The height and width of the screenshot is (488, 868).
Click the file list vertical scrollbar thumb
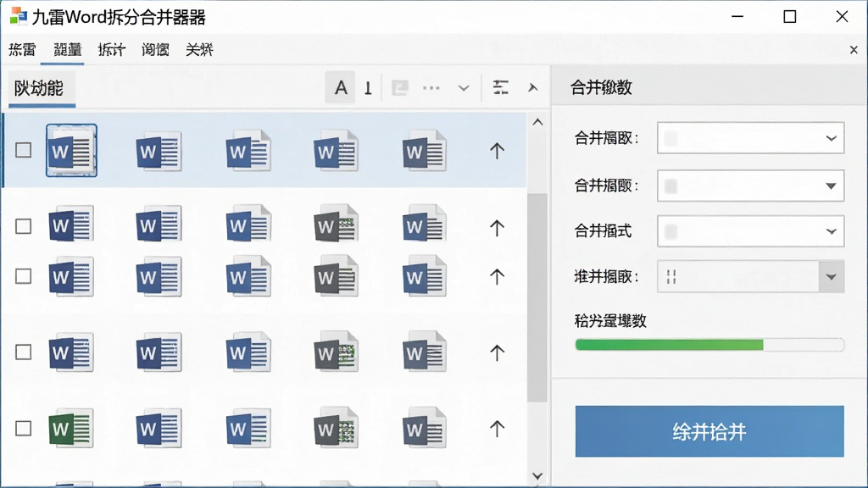coord(537,297)
